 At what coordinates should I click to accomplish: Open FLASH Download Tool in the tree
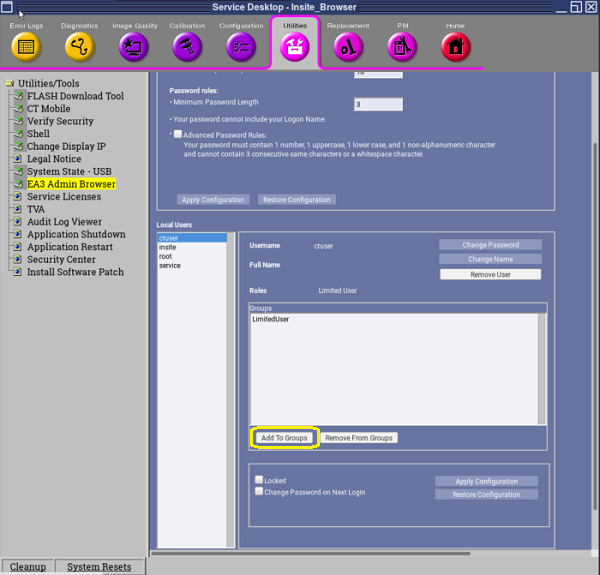75,97
